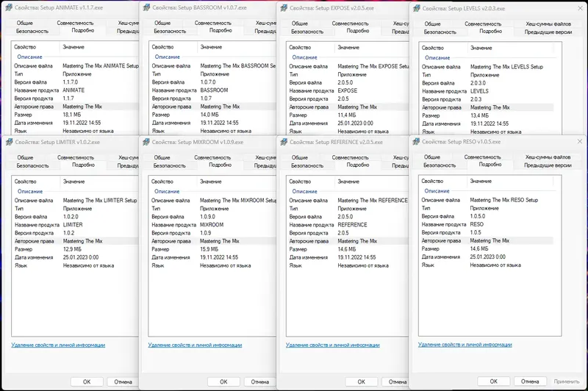Select product name value BASSROOM
This screenshot has height=391, width=588.
[x=214, y=90]
